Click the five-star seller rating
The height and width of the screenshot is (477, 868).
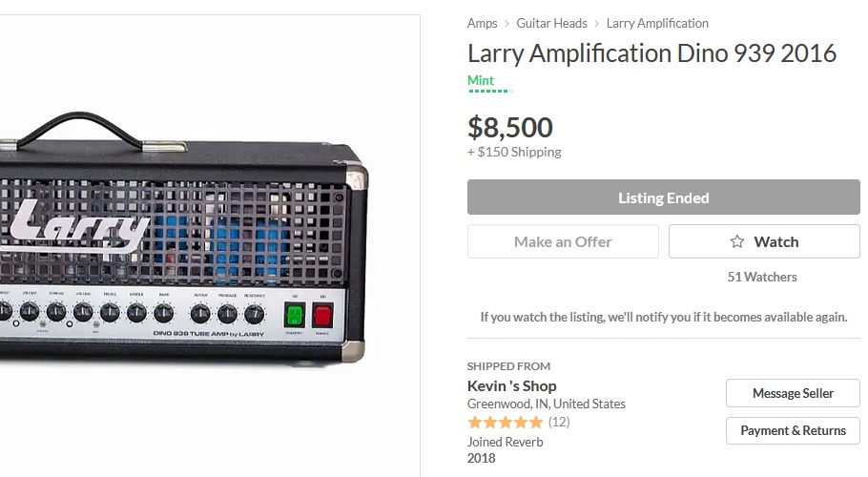click(x=505, y=423)
